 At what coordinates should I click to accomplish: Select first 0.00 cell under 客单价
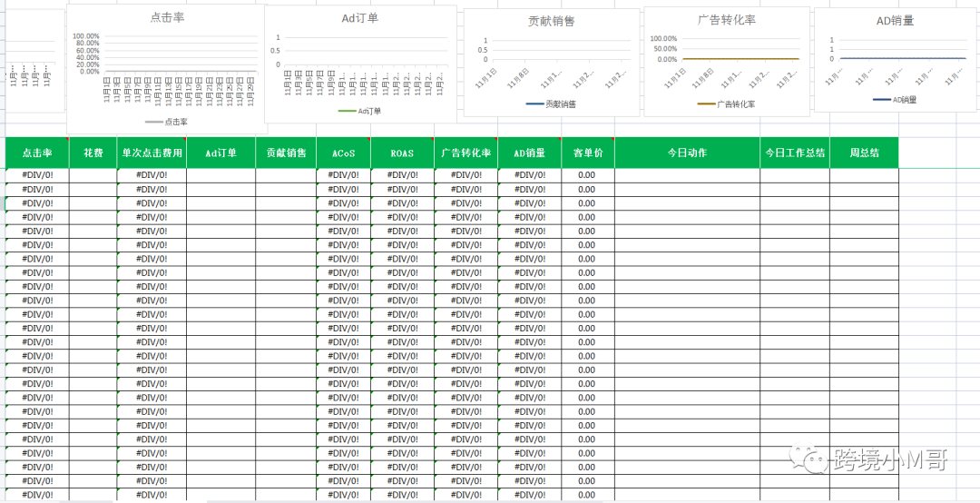click(x=587, y=175)
